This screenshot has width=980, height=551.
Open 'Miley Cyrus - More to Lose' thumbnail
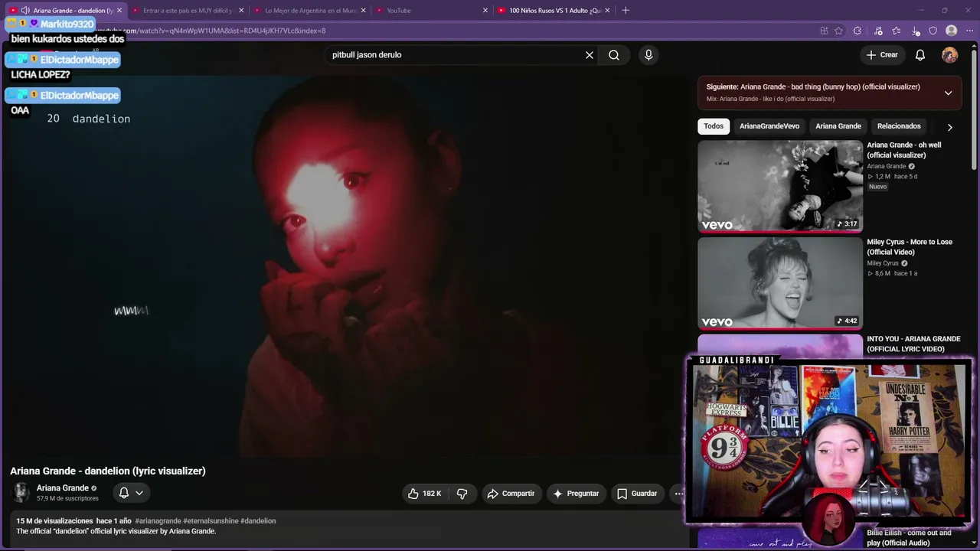point(780,283)
